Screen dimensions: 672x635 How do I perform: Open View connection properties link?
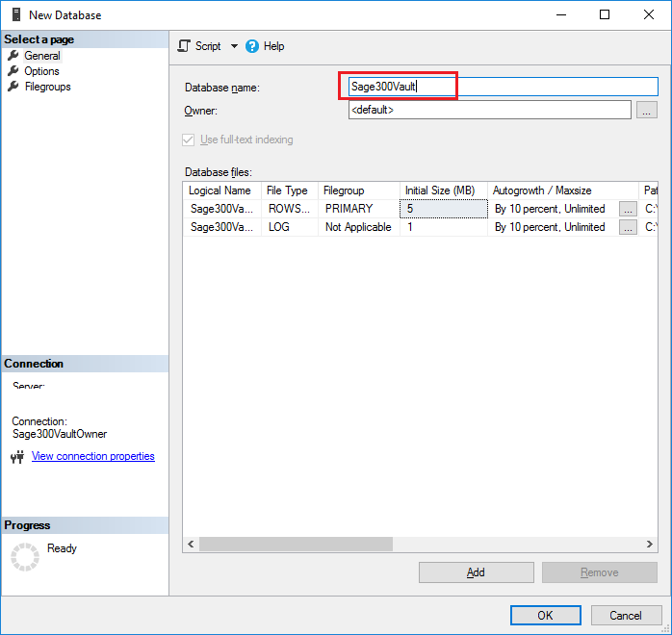pos(93,456)
